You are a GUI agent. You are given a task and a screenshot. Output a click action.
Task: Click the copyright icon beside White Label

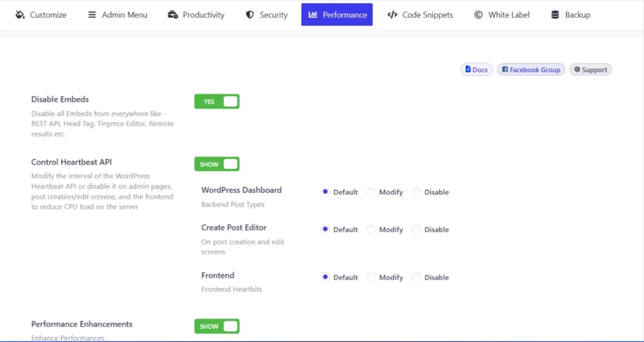coord(478,15)
